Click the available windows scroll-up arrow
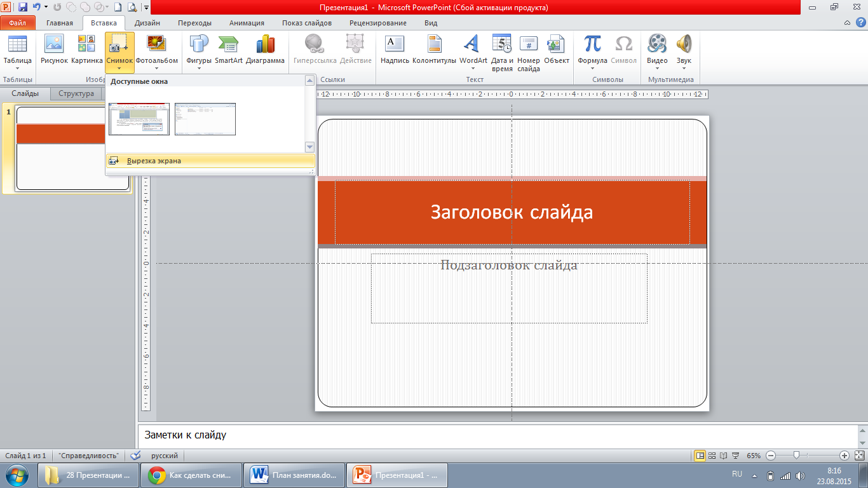868x488 pixels. coord(310,81)
